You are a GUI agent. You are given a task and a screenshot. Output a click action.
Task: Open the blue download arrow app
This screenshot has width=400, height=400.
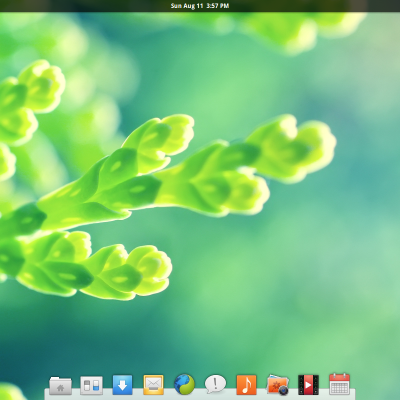click(x=122, y=385)
